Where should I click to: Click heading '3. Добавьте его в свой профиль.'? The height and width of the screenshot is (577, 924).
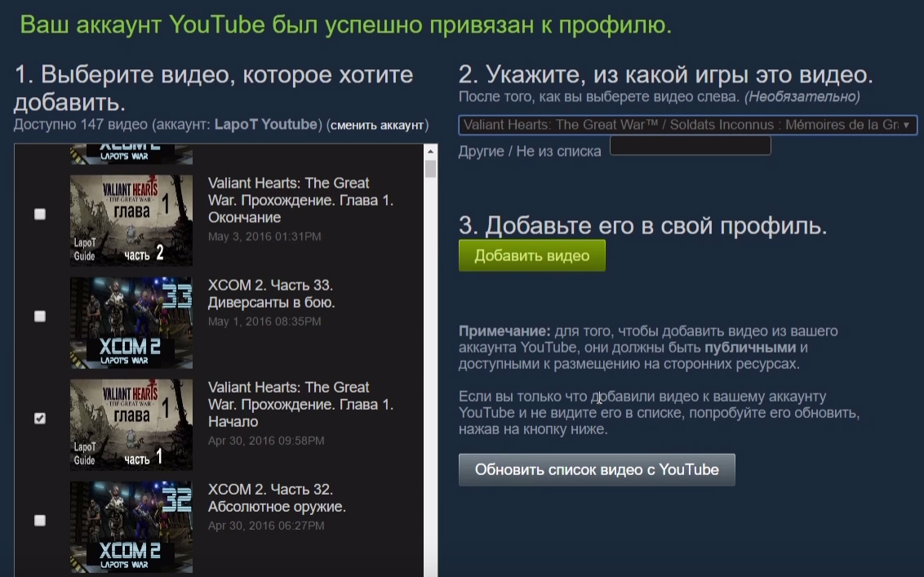tap(643, 226)
